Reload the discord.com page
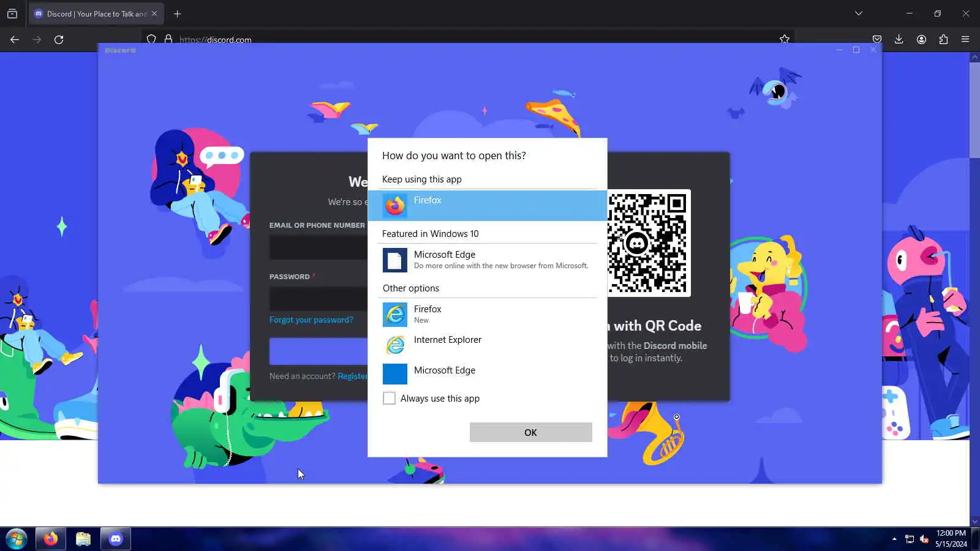This screenshot has width=980, height=551. [x=59, y=40]
